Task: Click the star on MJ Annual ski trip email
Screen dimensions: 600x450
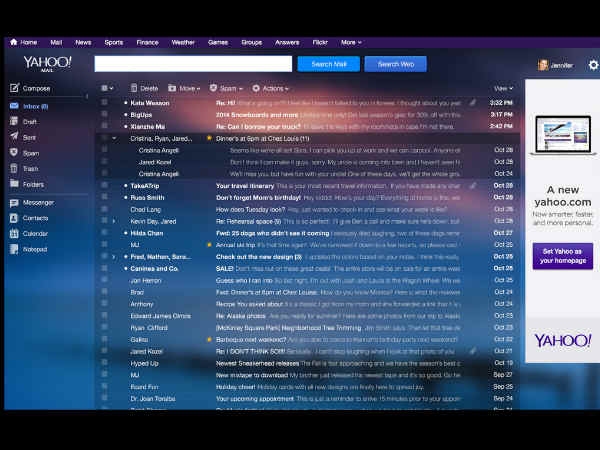Action: coord(209,245)
